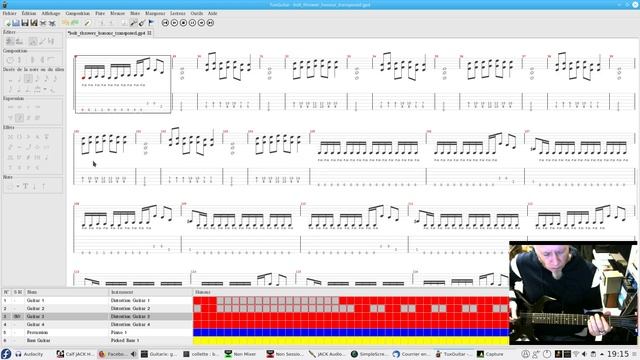Jump to last measure transport button

coord(210,23)
